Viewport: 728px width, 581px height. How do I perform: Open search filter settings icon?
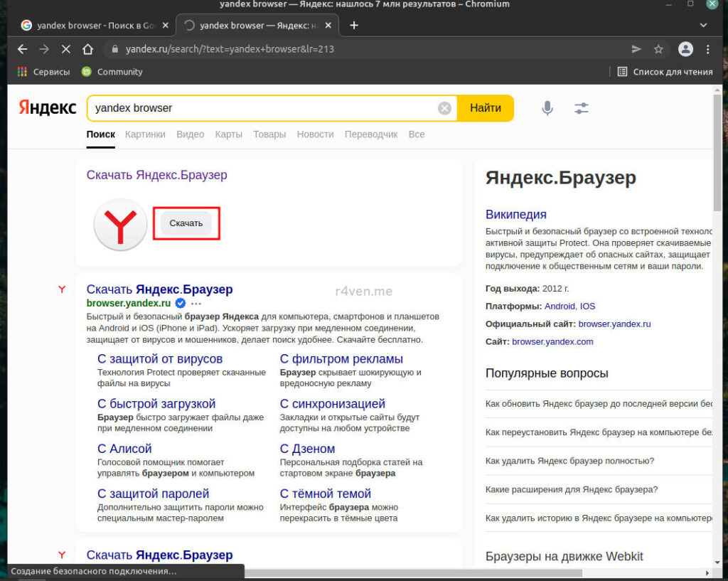(582, 108)
